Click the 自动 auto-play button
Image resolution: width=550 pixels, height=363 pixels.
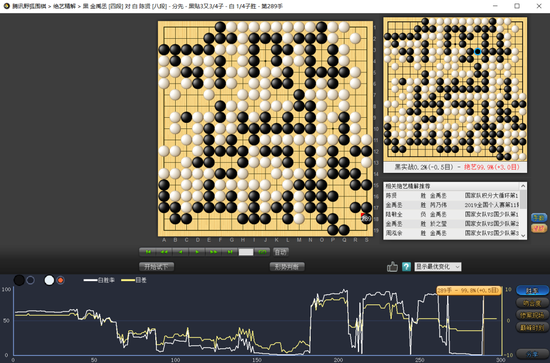click(x=281, y=252)
